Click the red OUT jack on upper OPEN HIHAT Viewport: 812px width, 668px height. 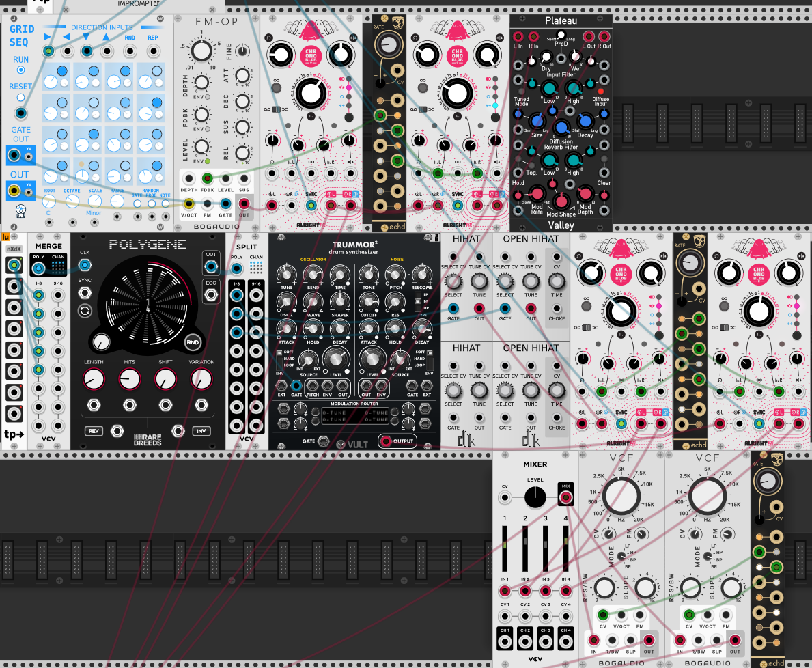[531, 309]
